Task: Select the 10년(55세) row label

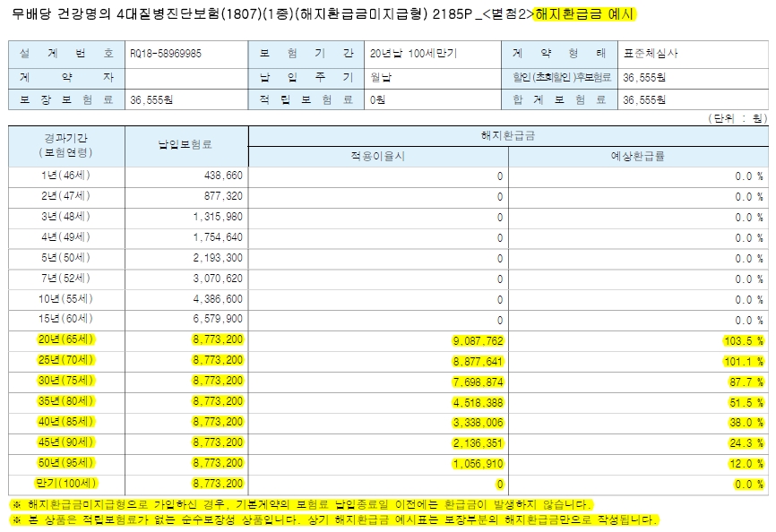Action: tap(65, 299)
